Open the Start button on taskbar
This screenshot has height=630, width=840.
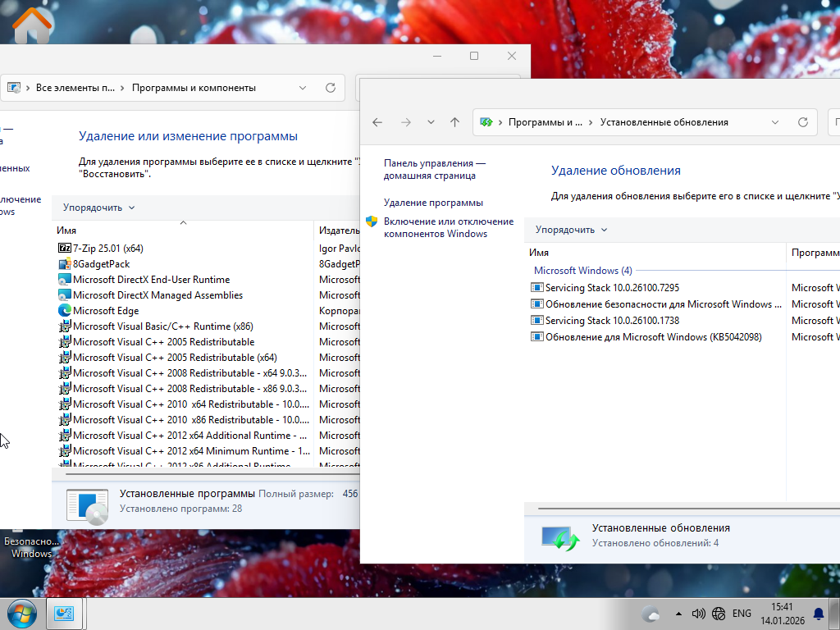coord(21,614)
